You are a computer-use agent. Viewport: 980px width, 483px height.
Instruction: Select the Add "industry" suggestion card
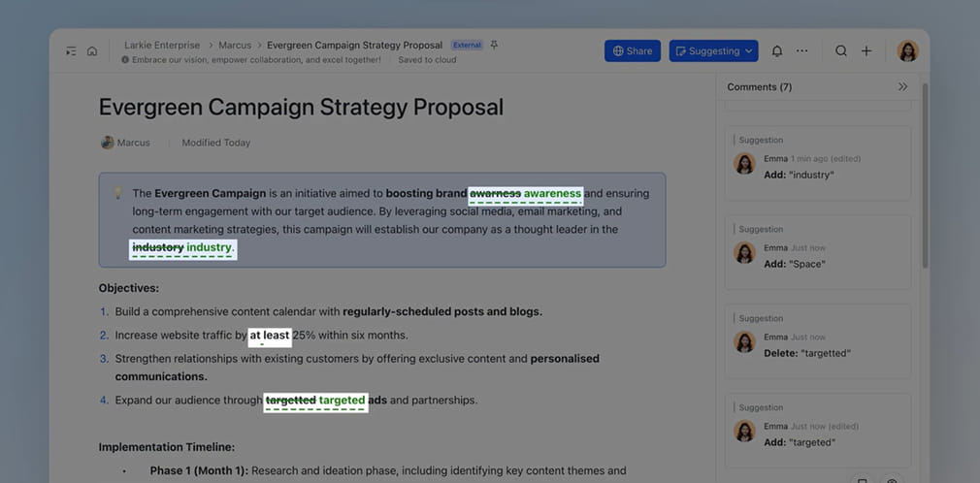pos(817,163)
